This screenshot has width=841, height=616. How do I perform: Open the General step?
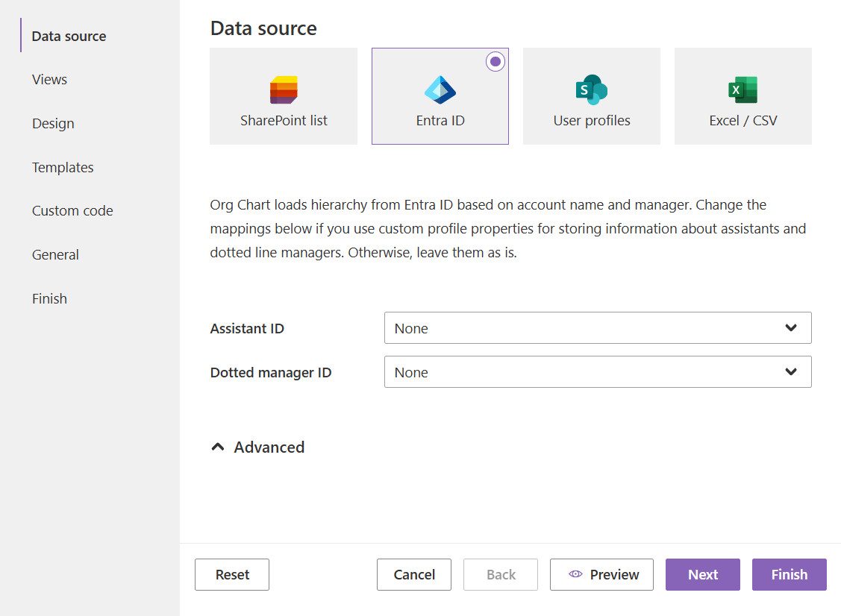[55, 254]
